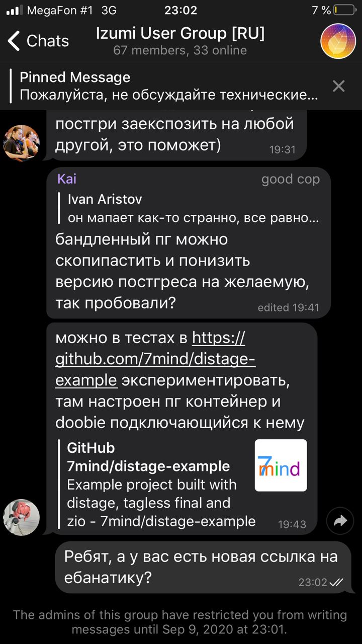Open avatar of the 19:43 message sender
Viewport: 362px width, 644px height.
click(x=21, y=517)
